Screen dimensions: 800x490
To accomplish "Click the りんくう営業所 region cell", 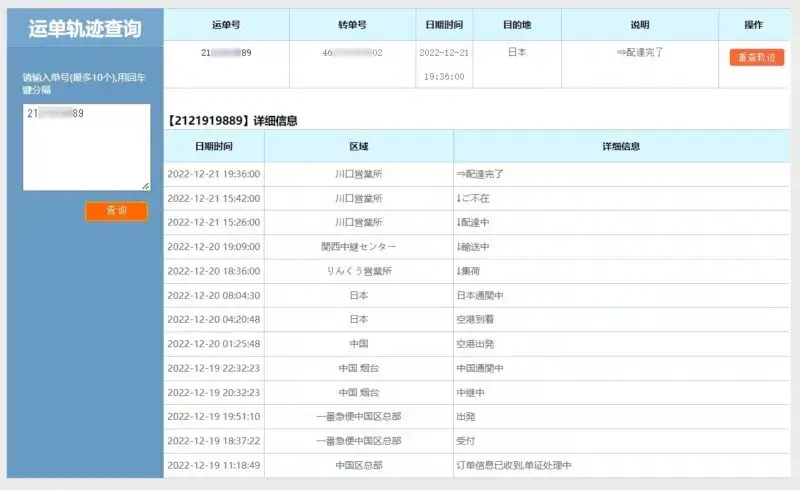I will tap(358, 271).
